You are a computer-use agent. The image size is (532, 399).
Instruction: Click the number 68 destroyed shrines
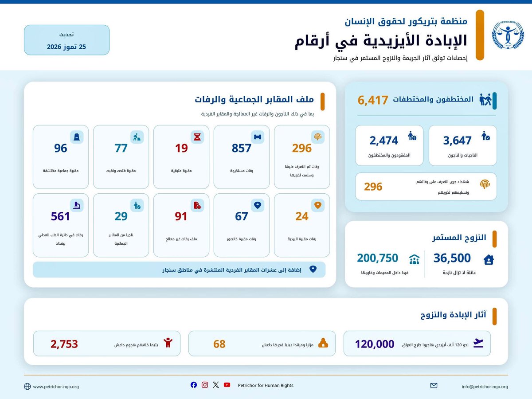coord(219,344)
